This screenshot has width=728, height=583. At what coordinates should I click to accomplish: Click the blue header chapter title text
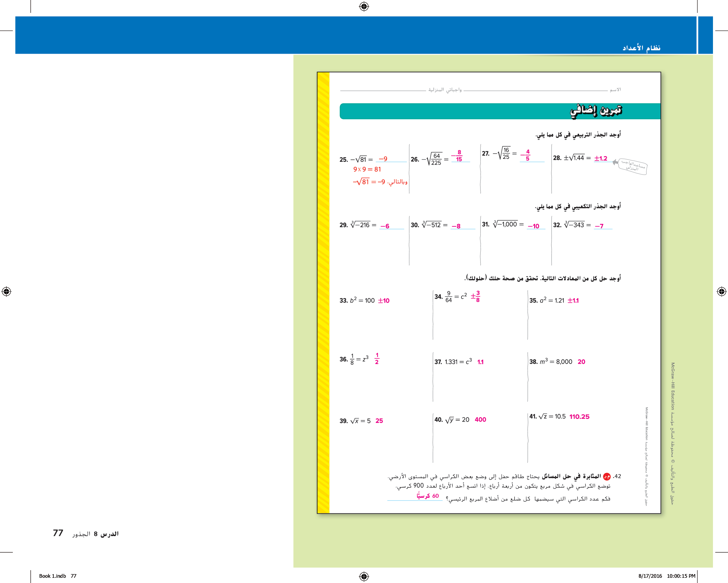[x=641, y=48]
